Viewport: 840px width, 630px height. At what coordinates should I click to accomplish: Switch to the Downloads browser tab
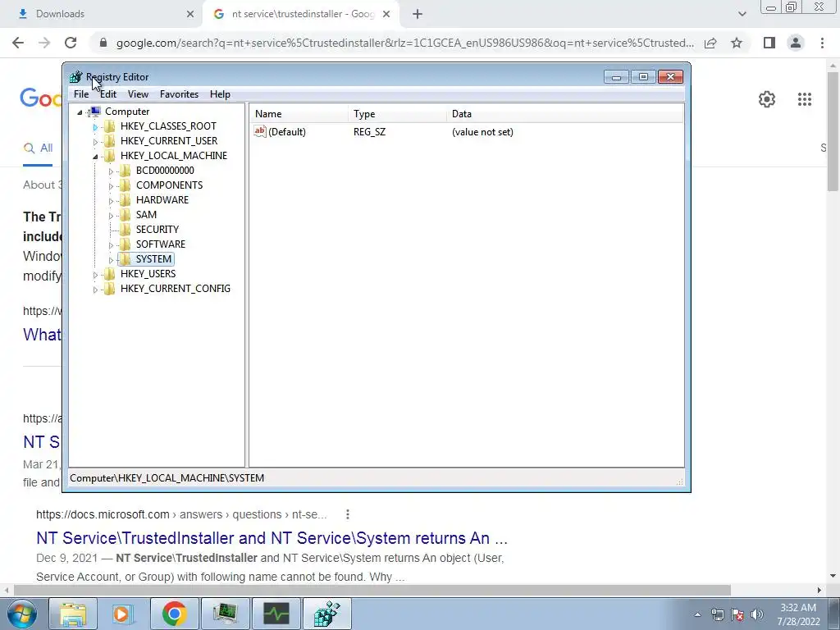tap(102, 14)
